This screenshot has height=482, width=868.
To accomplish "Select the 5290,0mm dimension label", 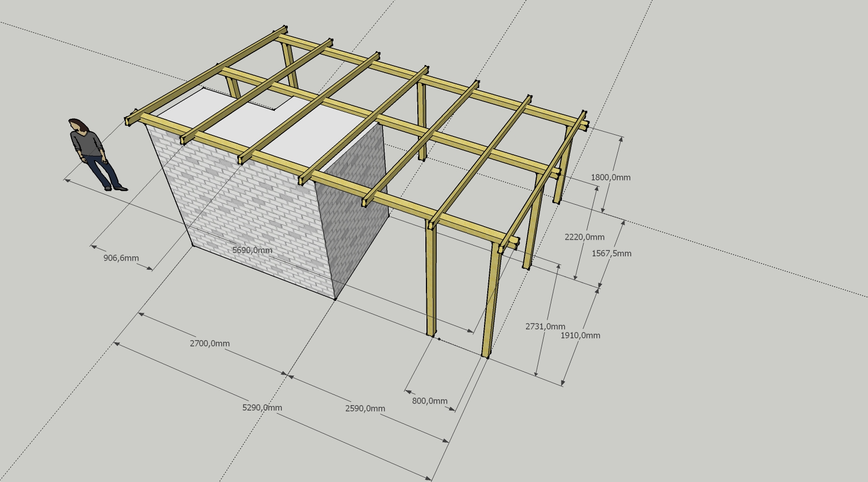I will pos(262,408).
